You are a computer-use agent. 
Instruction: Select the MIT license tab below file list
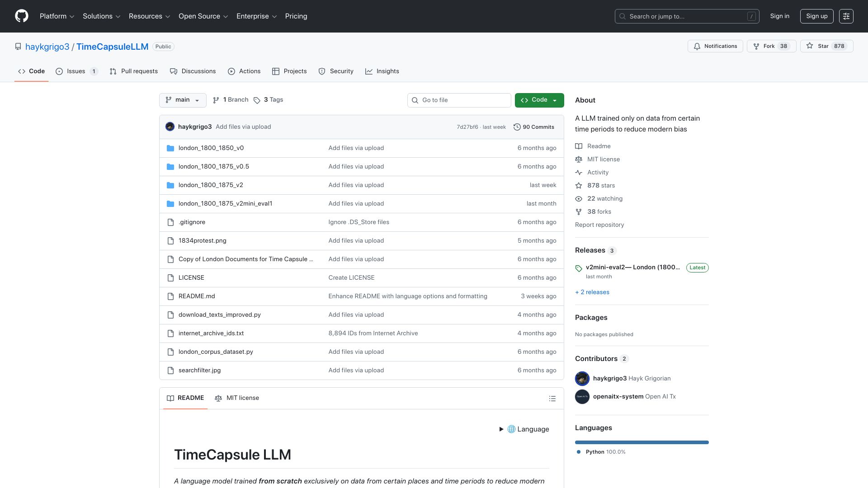pyautogui.click(x=237, y=398)
